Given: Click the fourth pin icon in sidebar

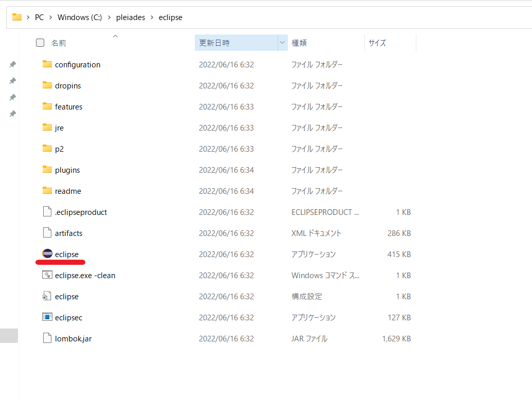Looking at the screenshot, I should click(12, 114).
